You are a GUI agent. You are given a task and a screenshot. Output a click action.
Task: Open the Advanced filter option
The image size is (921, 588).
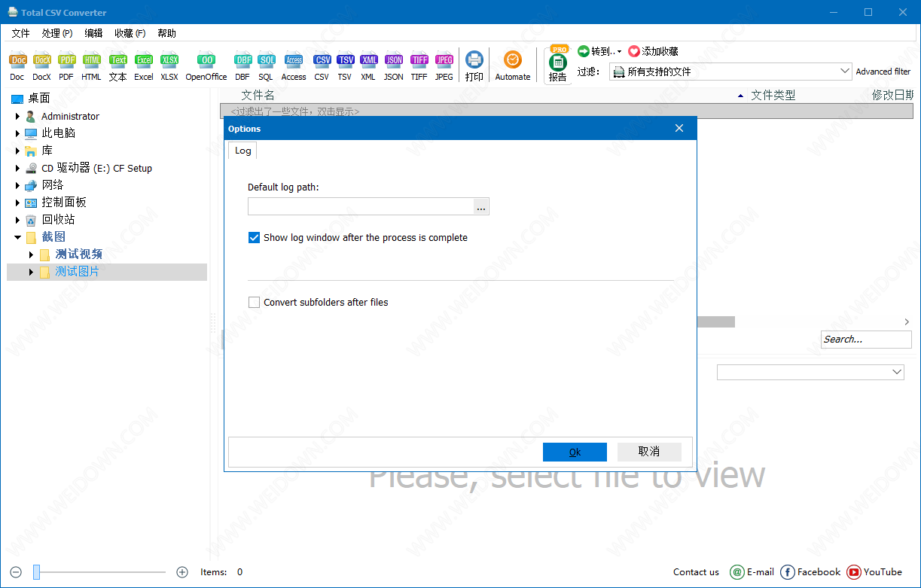click(x=883, y=72)
